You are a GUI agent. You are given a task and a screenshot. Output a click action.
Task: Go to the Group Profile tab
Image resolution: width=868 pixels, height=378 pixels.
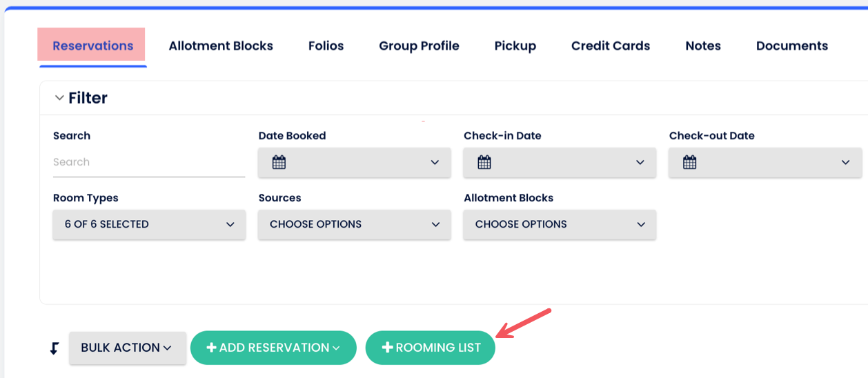click(x=419, y=46)
